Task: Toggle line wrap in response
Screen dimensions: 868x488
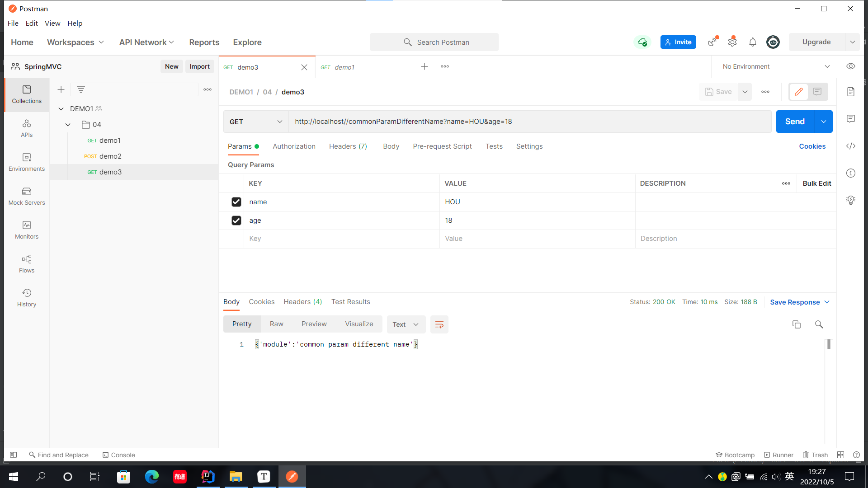Action: coord(439,324)
